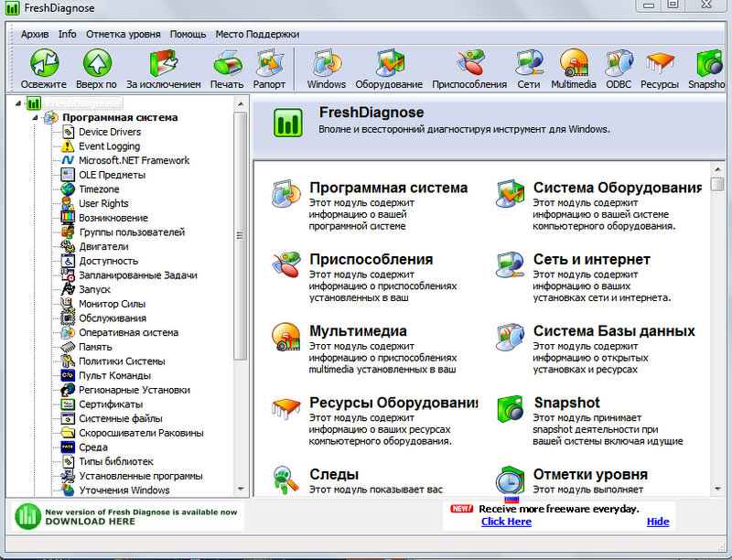Viewport: 732px width, 560px height.
Task: Open the Snapshot heading link
Action: click(x=566, y=403)
